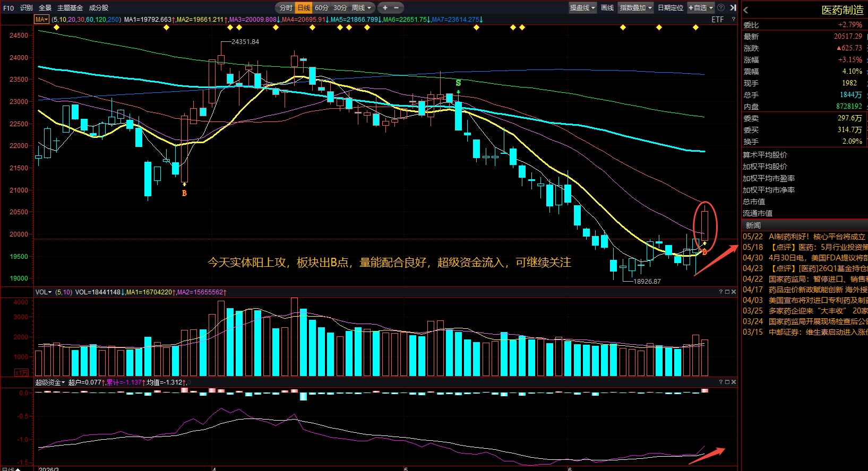The width and height of the screenshot is (868, 471).
Task: Switch to 分时 intraday view
Action: pyautogui.click(x=286, y=7)
